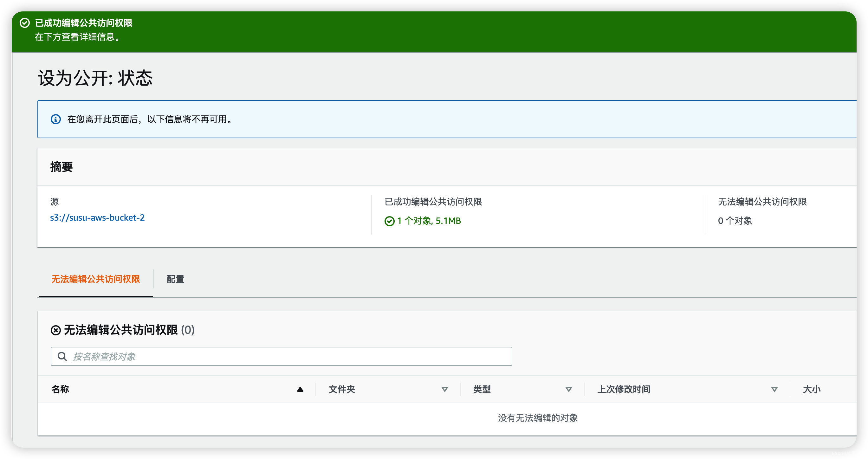This screenshot has width=868, height=459.
Task: Click the 名称 column header
Action: [x=60, y=390]
